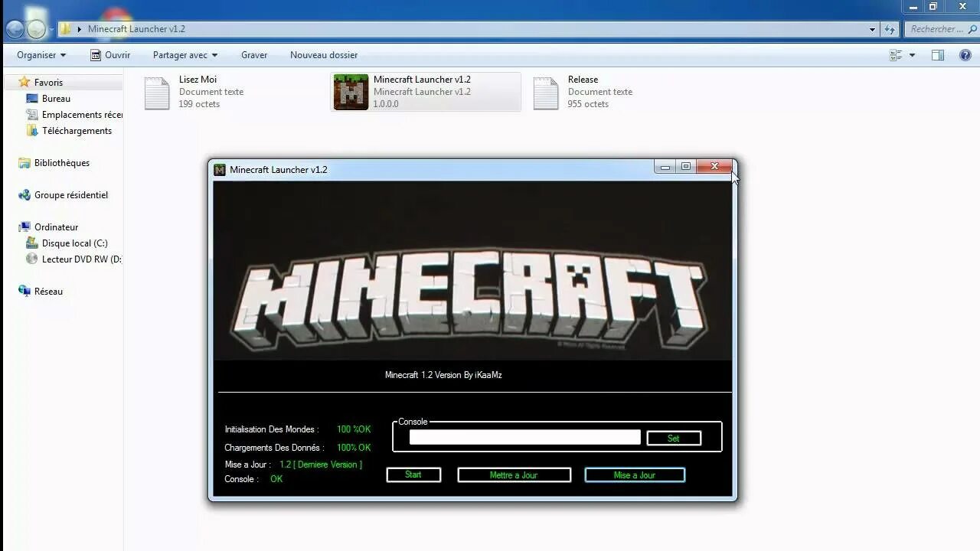Click the '1.2 [ Derniere Version ]' status text

tap(321, 465)
